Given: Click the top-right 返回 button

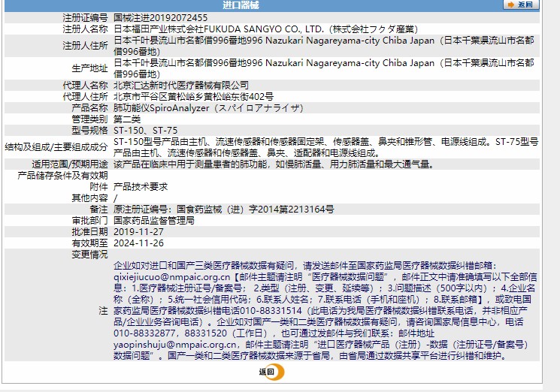Looking at the screenshot, I should [x=521, y=5].
